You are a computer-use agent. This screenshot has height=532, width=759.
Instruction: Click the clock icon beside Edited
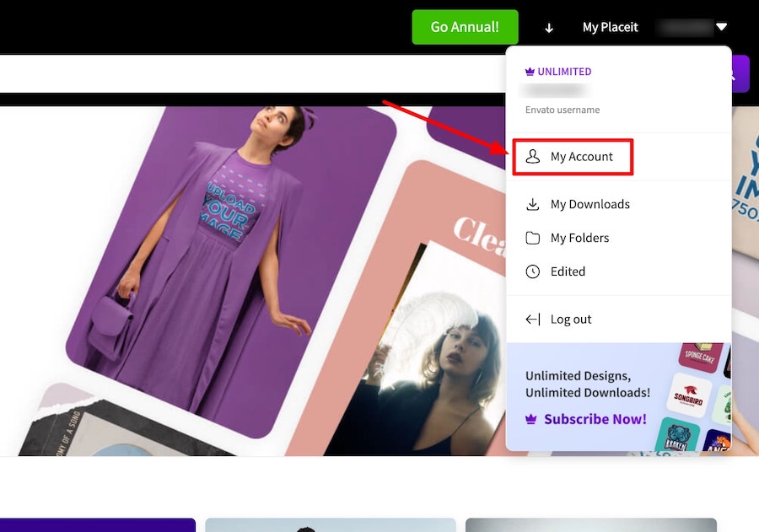click(532, 271)
